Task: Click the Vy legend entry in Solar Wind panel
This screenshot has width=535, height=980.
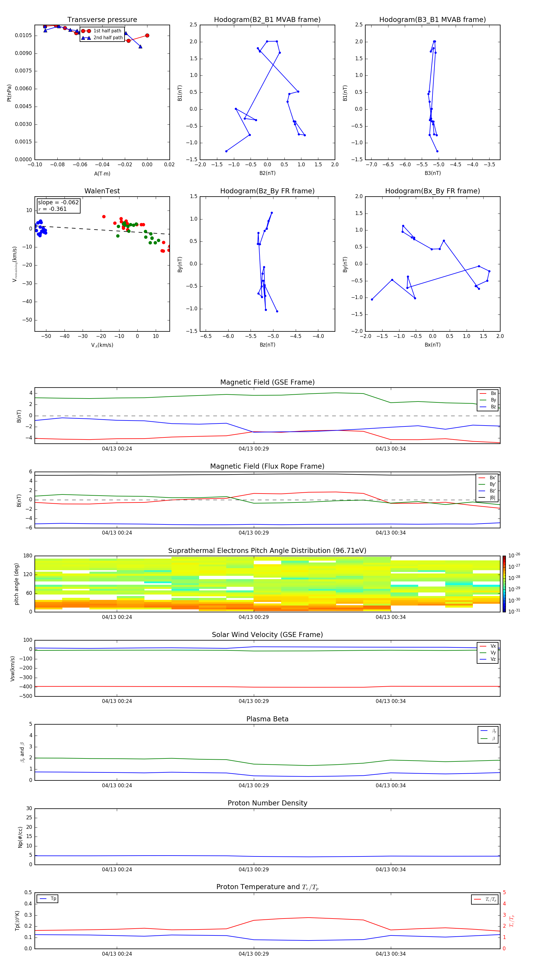Action: (x=488, y=652)
